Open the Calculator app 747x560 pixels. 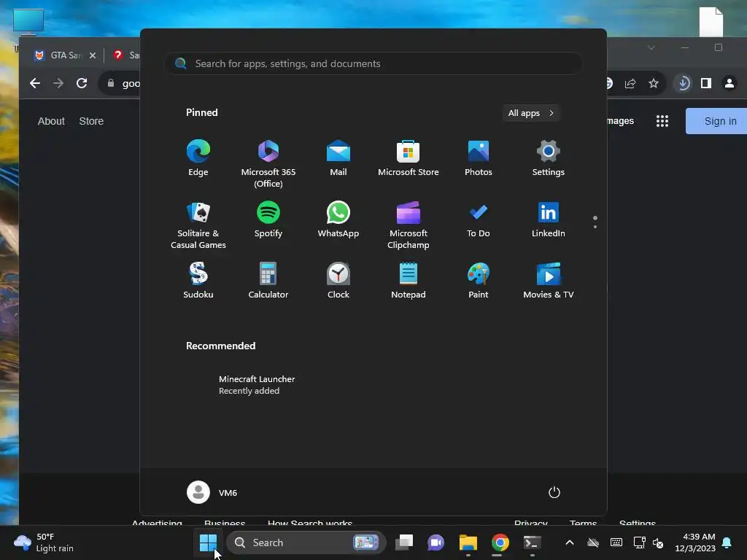[x=268, y=281]
